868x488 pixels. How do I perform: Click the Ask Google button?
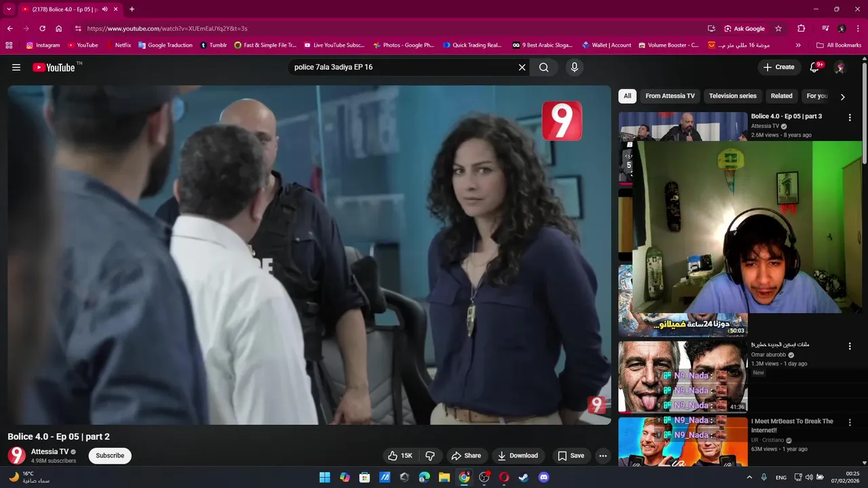pos(745,28)
